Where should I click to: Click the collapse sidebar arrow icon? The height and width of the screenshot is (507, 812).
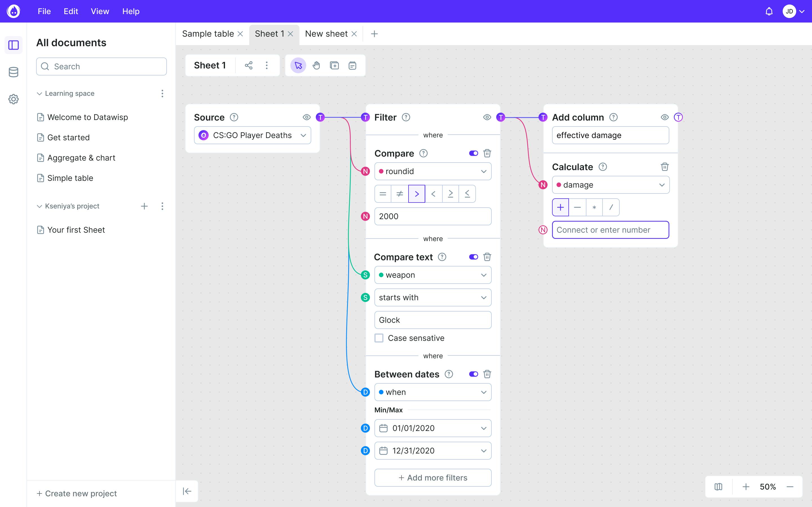pyautogui.click(x=187, y=491)
